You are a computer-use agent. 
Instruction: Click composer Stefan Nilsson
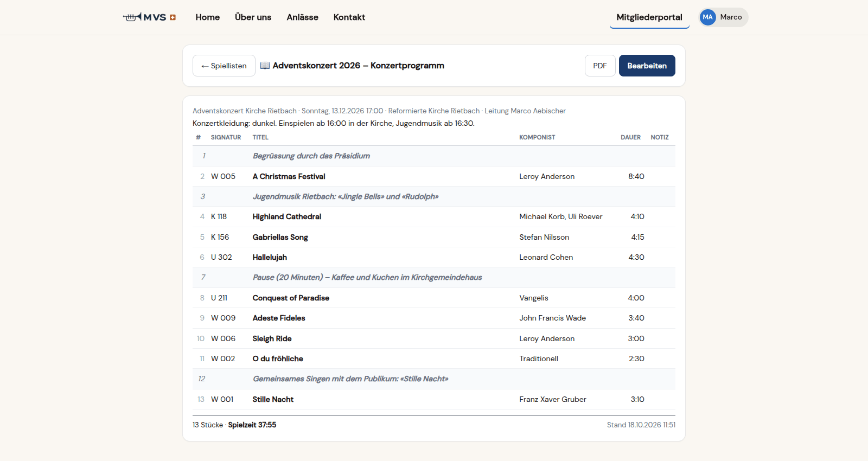pyautogui.click(x=544, y=237)
